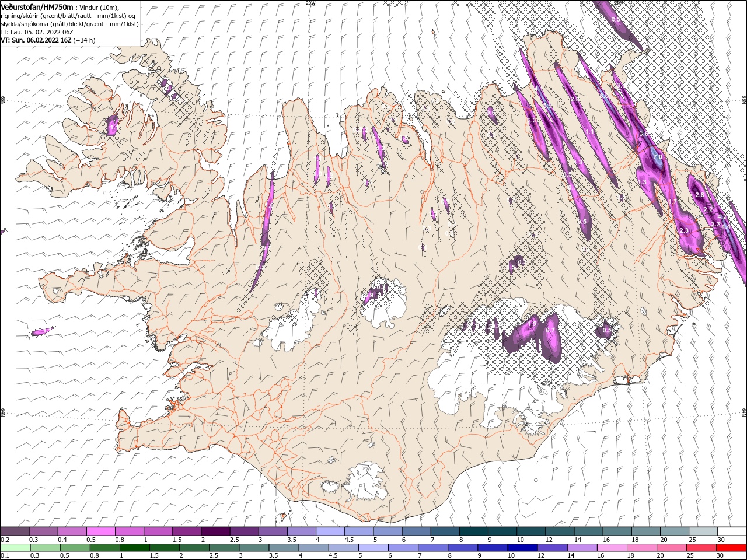747x560 pixels.
Task: Click the '(+34 h)' forecast offset text
Action: click(x=85, y=40)
